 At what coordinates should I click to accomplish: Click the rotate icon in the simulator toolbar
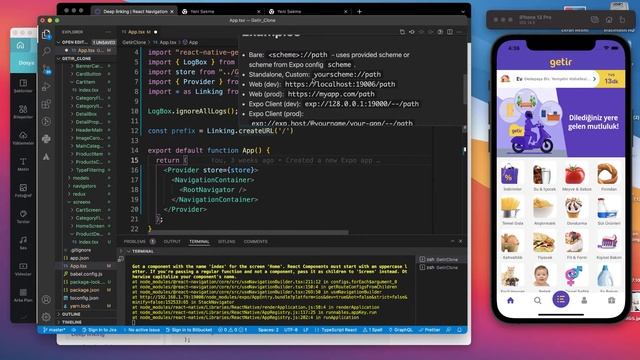tap(622, 20)
